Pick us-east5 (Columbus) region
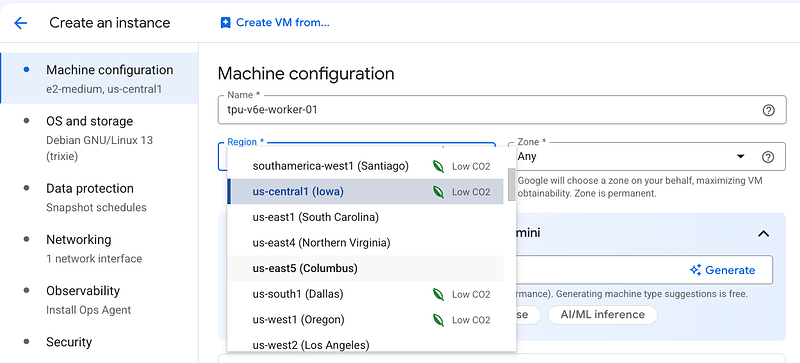Screen dimensions: 800x363 pyautogui.click(x=365, y=268)
